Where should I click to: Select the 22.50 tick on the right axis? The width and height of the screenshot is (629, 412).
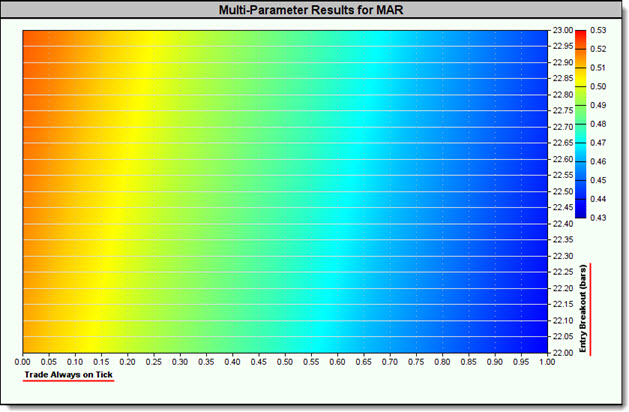coord(563,191)
